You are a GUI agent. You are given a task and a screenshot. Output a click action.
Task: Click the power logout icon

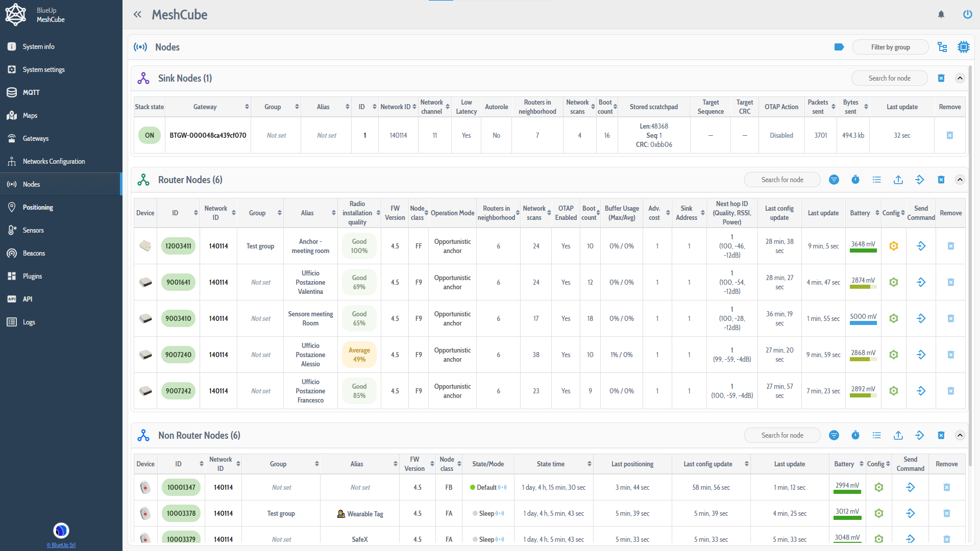(x=967, y=14)
